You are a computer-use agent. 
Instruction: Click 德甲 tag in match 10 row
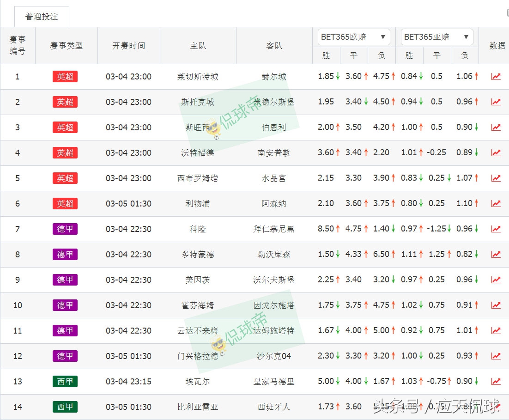point(65,305)
